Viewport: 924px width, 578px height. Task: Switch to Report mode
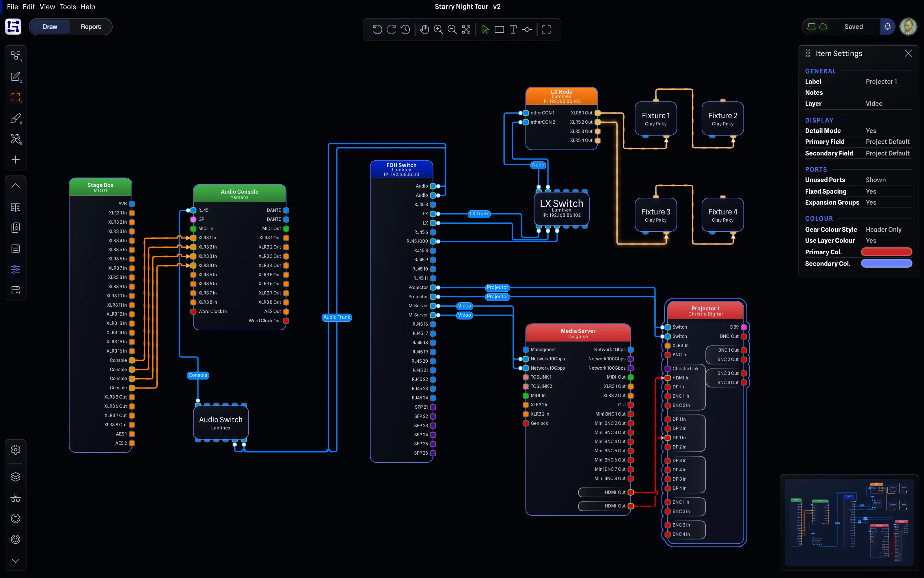pos(91,27)
